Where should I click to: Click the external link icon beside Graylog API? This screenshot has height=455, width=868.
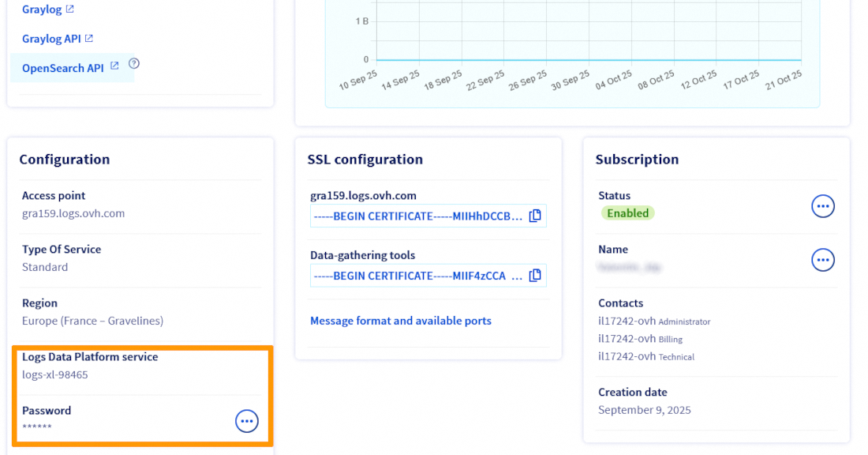click(x=91, y=38)
